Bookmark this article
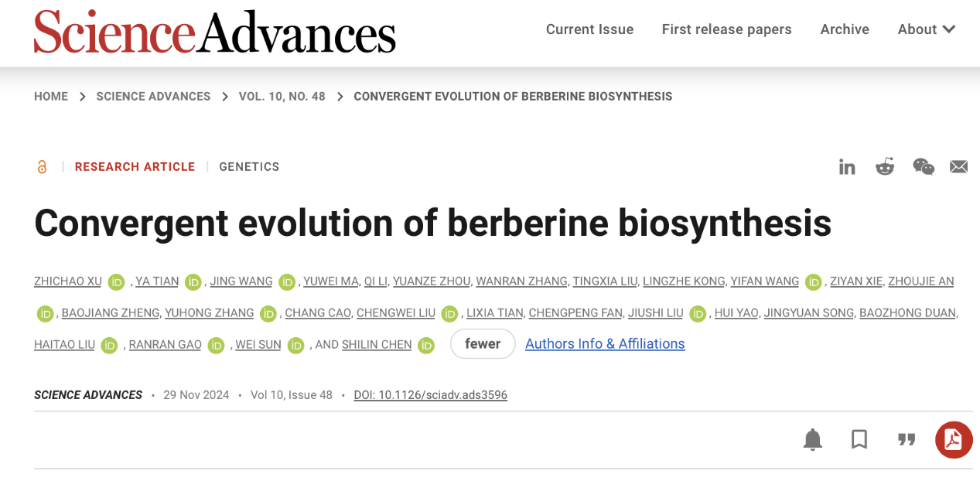The width and height of the screenshot is (980, 481). (859, 439)
